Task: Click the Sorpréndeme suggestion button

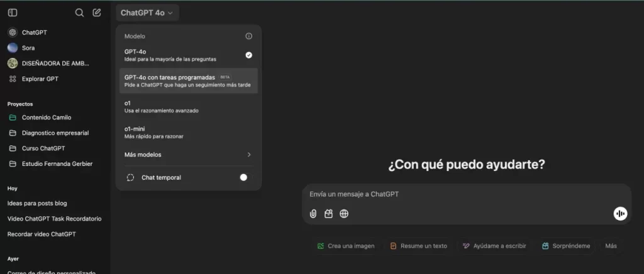Action: coord(566,246)
